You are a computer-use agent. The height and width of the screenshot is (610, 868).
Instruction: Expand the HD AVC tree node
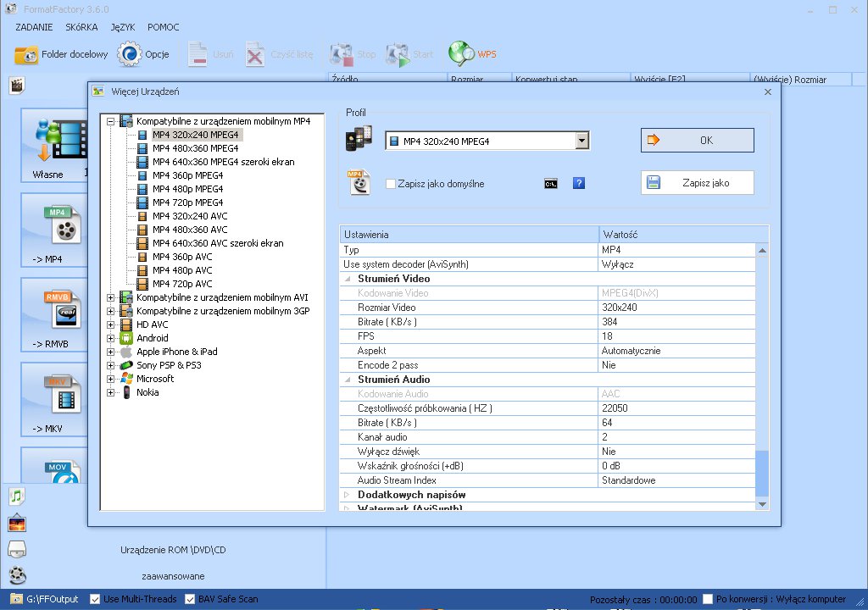click(x=111, y=325)
